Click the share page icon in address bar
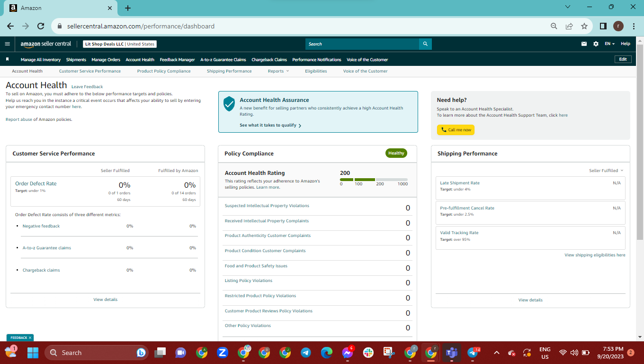 click(x=569, y=26)
